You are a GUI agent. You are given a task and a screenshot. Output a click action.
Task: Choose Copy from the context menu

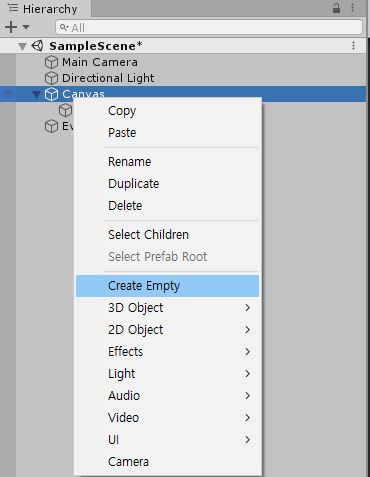168,111
